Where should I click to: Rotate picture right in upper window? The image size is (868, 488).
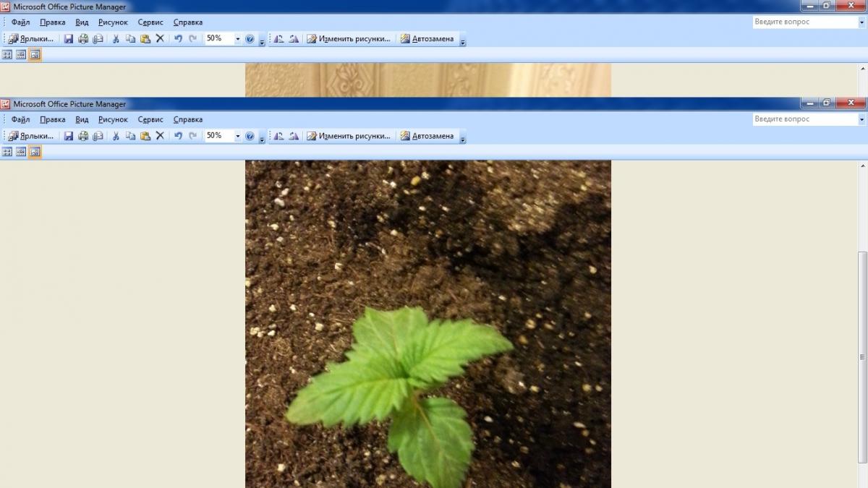click(x=293, y=39)
